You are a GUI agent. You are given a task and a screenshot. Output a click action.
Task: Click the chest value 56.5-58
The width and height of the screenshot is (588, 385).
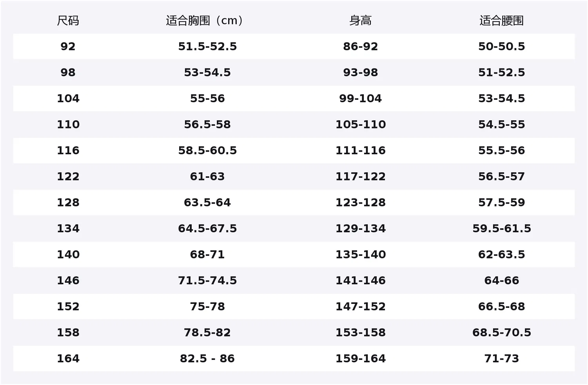pos(207,124)
